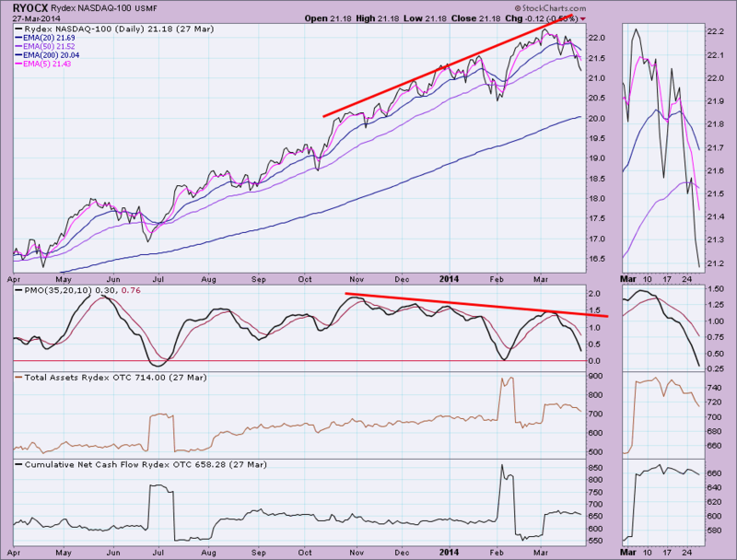Image resolution: width=737 pixels, height=560 pixels.
Task: Click the Total Assets Rydex OTC label
Action: coord(111,378)
